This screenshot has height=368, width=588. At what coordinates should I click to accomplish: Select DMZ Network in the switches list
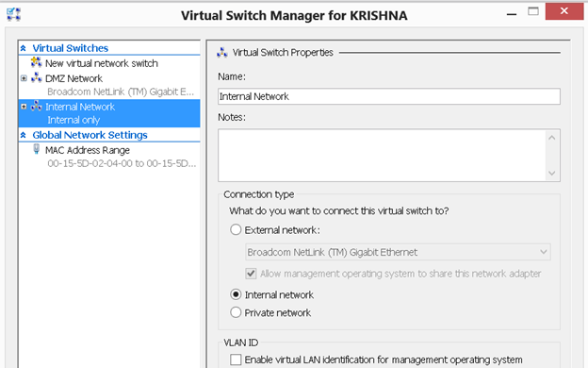tap(73, 78)
